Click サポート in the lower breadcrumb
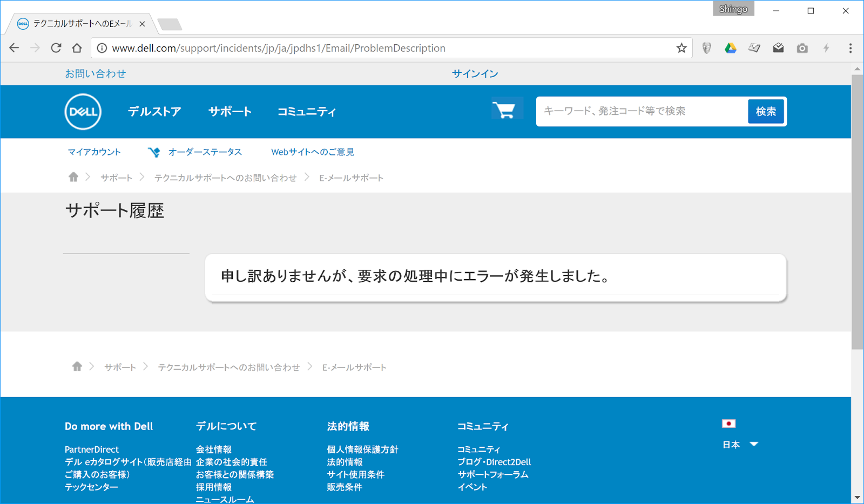864x504 pixels. point(120,367)
